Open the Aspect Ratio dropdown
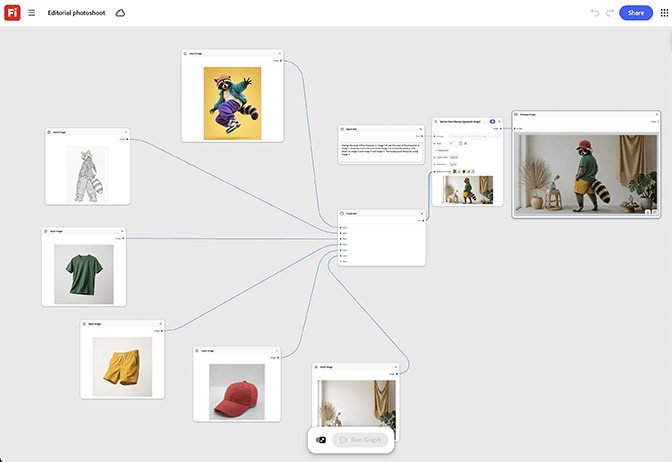 coord(454,157)
